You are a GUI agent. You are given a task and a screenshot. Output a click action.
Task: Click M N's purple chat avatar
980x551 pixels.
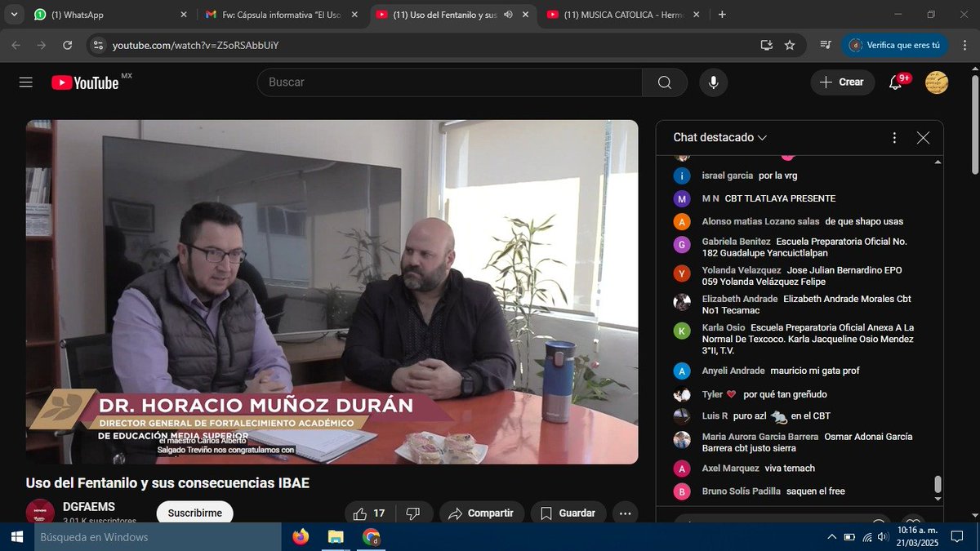pyautogui.click(x=682, y=198)
